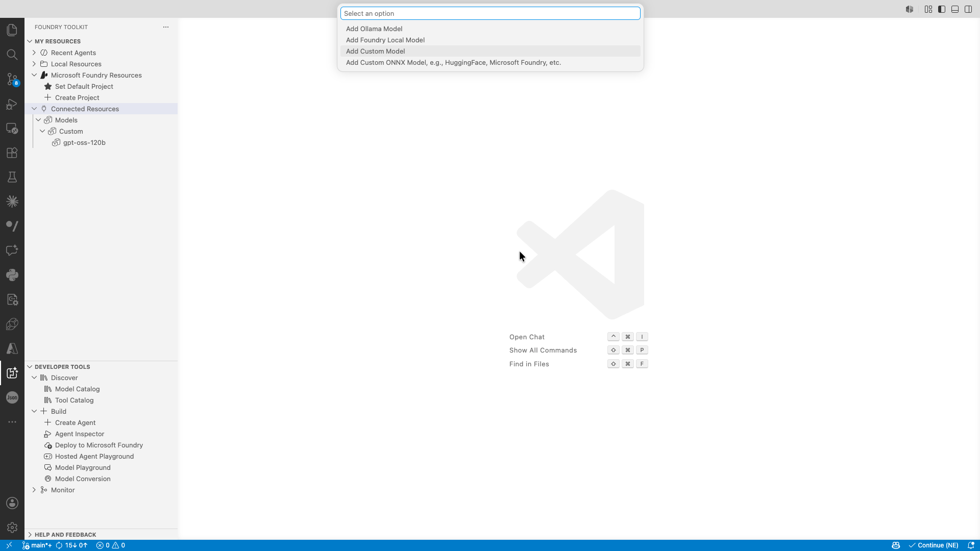Open the Manage gear icon
This screenshot has width=980, height=551.
click(12, 528)
